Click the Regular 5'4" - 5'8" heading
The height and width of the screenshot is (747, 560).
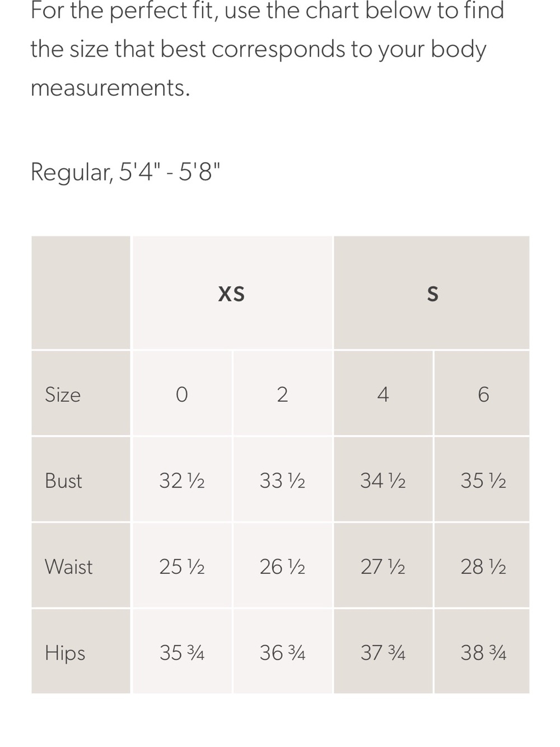point(125,171)
